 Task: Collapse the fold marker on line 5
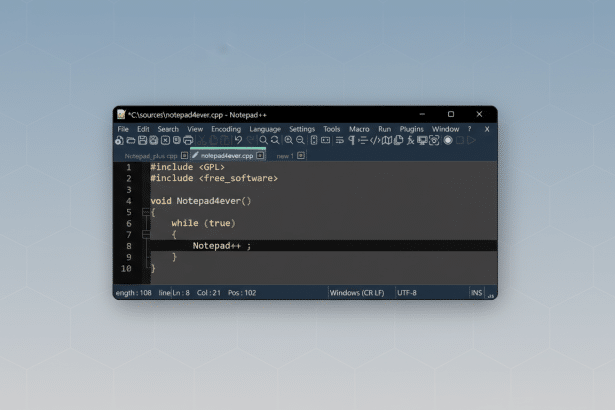click(x=146, y=212)
